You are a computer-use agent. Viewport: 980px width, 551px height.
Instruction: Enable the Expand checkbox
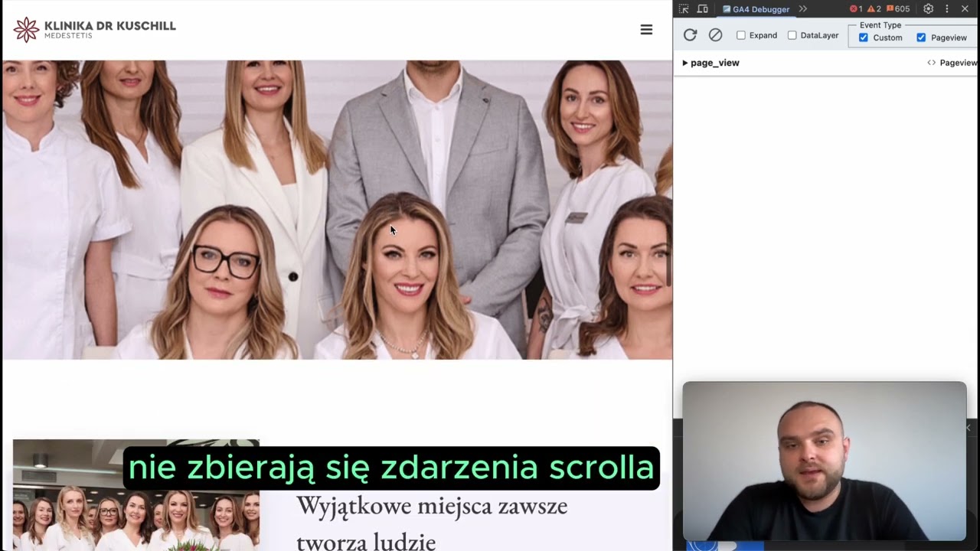(x=740, y=35)
